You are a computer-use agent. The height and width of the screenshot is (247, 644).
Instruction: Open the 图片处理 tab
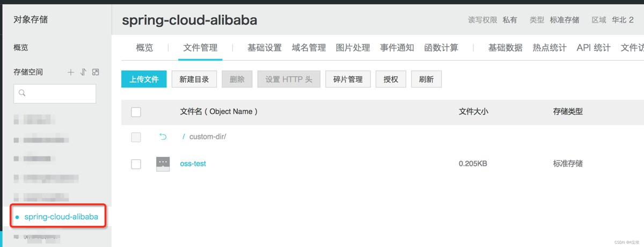click(x=353, y=48)
